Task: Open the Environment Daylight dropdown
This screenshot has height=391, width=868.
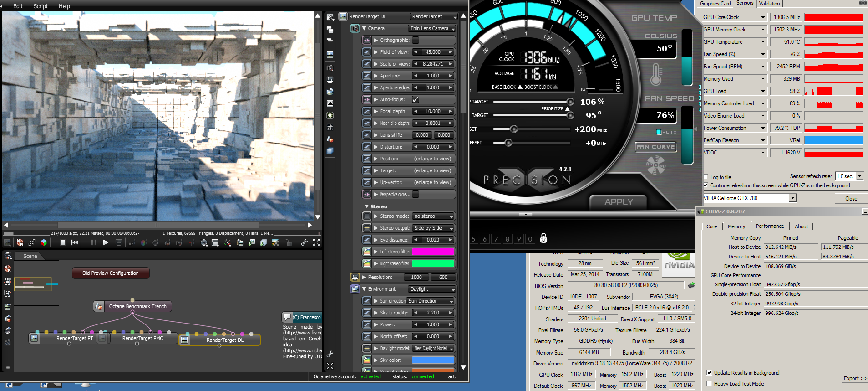Action: (432, 289)
